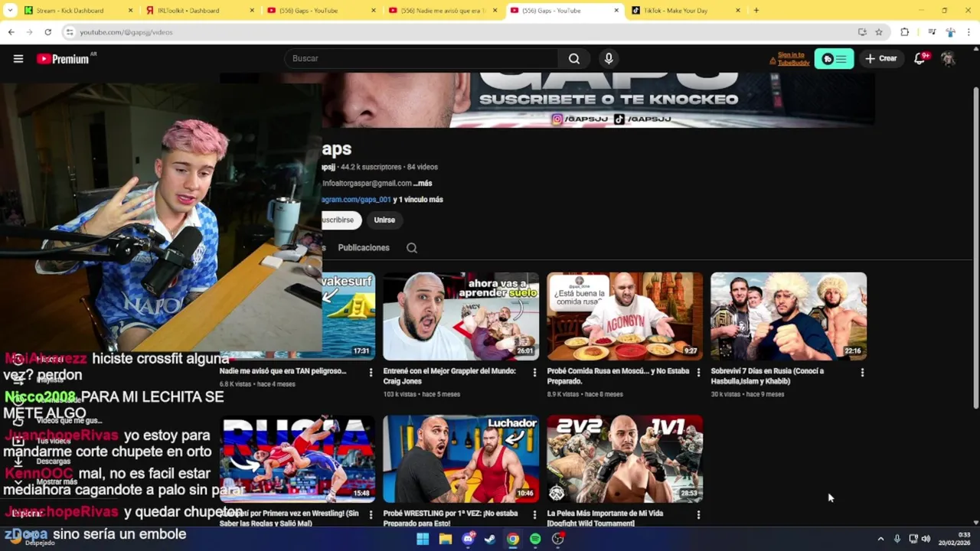Open options for TAN peligroso video

point(371,373)
